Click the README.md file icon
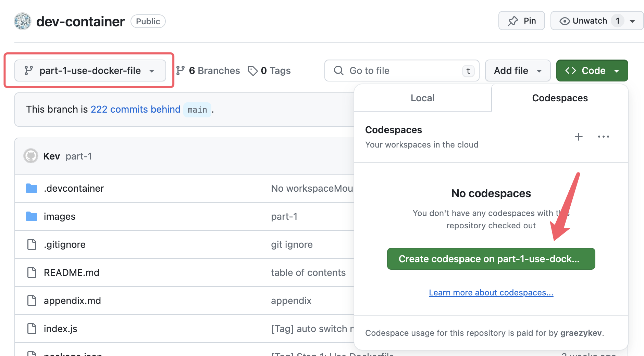 [x=32, y=272]
